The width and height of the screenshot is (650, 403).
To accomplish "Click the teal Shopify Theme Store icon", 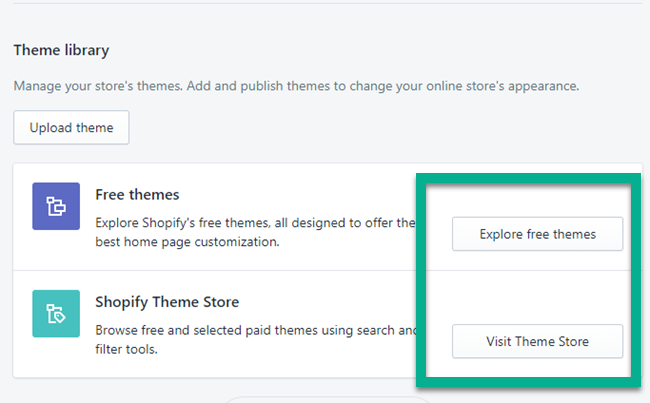I will click(x=56, y=315).
